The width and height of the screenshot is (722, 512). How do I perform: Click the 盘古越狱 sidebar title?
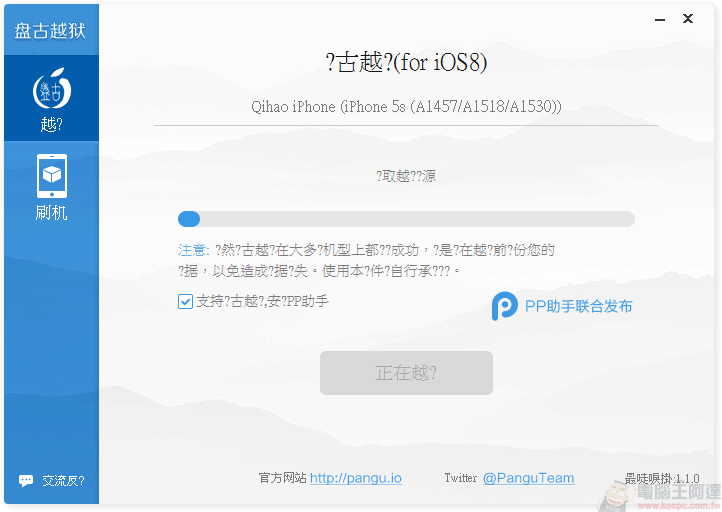click(50, 31)
